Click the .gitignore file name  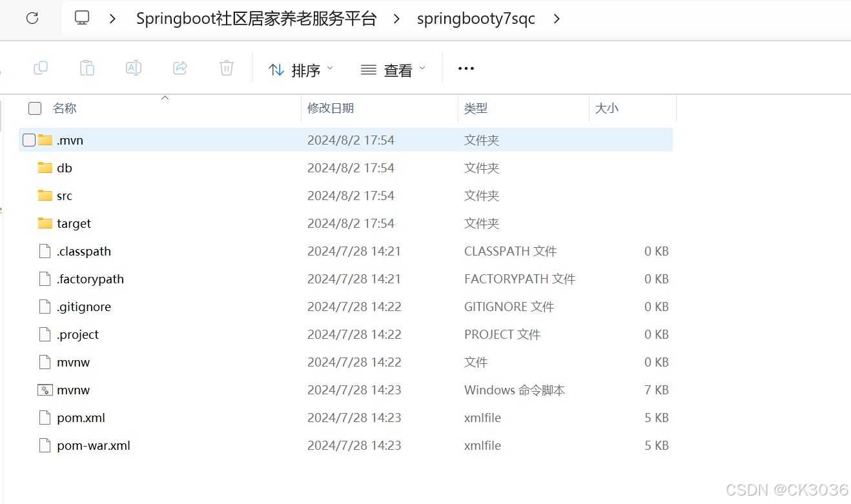pos(84,307)
